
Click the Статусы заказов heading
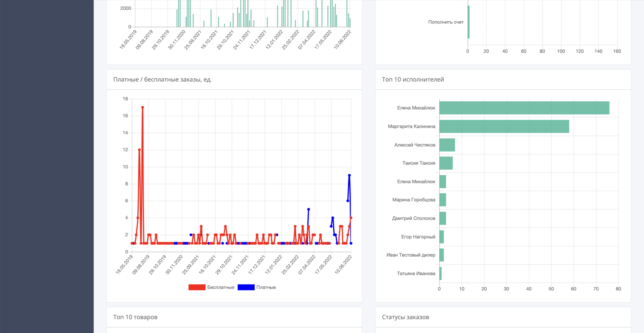[406, 317]
